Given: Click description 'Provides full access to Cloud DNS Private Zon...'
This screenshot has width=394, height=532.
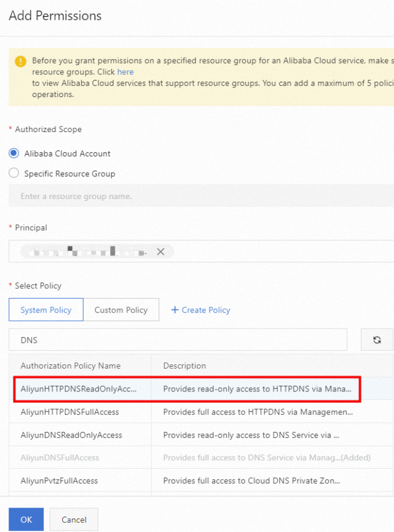Looking at the screenshot, I should click(x=251, y=480).
